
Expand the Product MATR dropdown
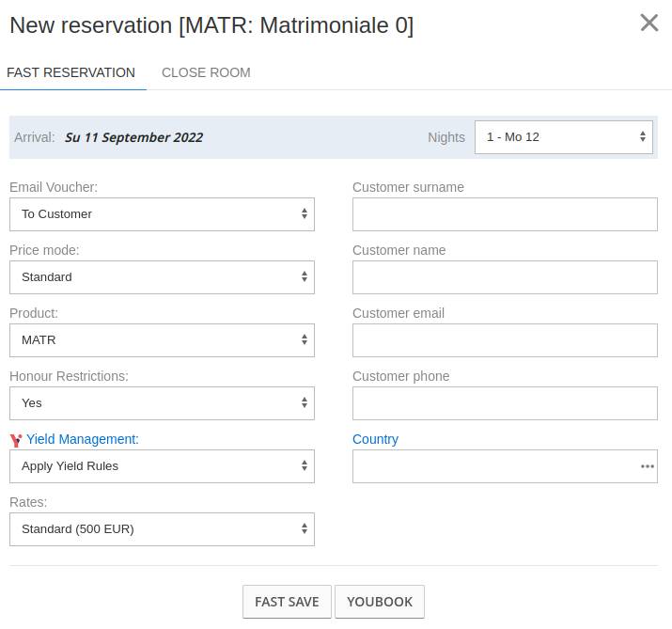[162, 340]
